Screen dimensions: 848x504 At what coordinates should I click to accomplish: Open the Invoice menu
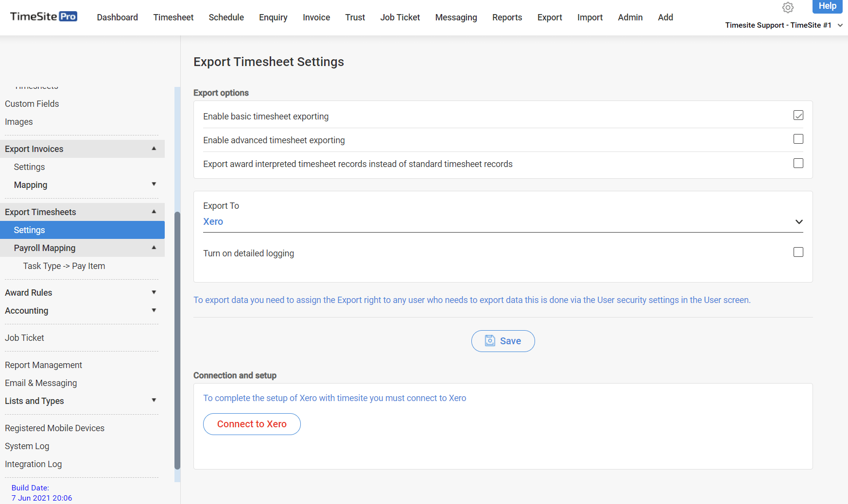click(x=316, y=17)
